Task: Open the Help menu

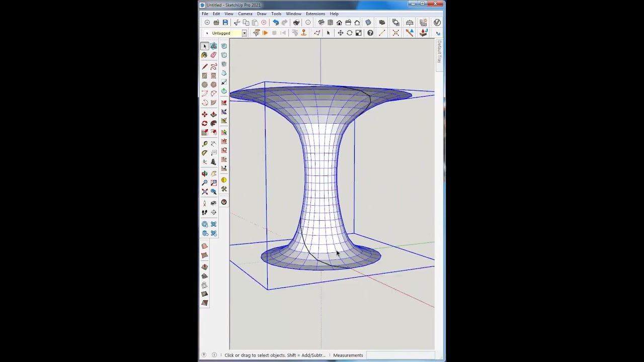Action: pos(334,14)
